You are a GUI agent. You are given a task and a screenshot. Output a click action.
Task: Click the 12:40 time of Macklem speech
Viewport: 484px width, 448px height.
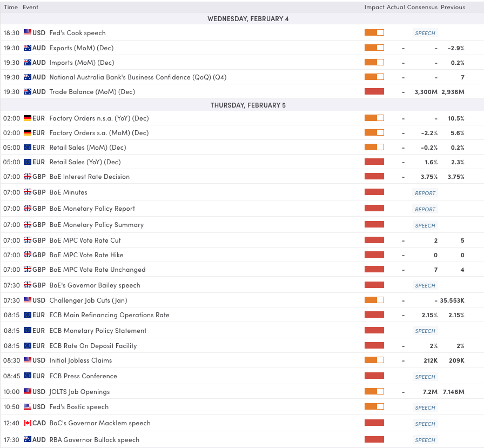[x=11, y=423]
